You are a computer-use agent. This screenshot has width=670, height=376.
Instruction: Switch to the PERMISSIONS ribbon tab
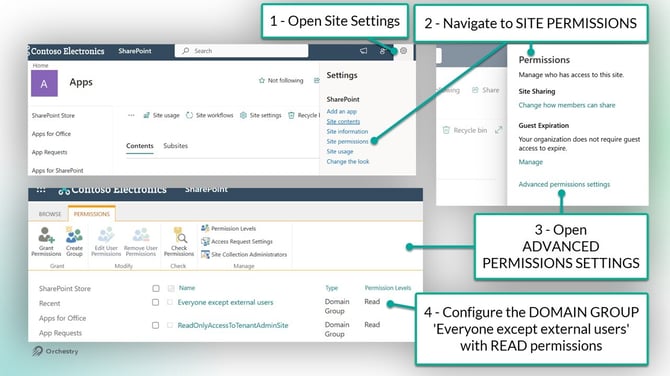coord(91,214)
